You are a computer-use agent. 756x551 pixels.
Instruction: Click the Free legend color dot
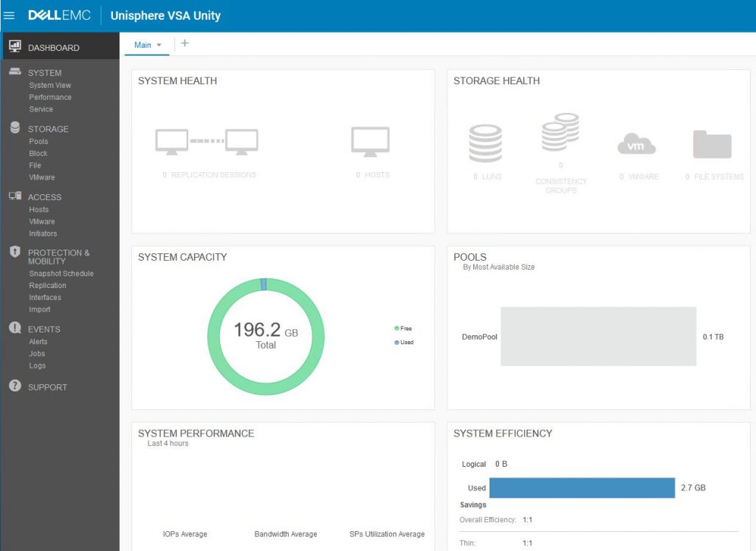tap(396, 328)
